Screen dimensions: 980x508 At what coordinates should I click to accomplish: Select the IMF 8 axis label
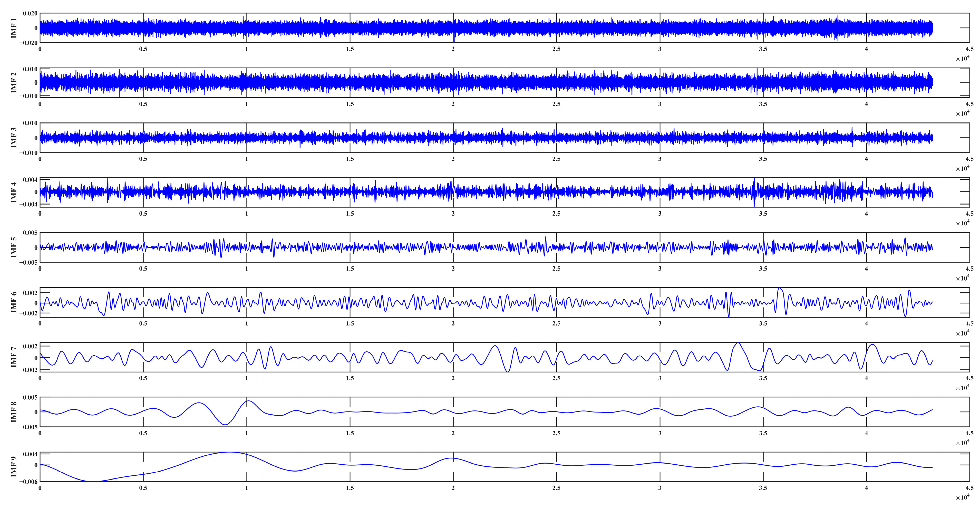click(x=14, y=412)
